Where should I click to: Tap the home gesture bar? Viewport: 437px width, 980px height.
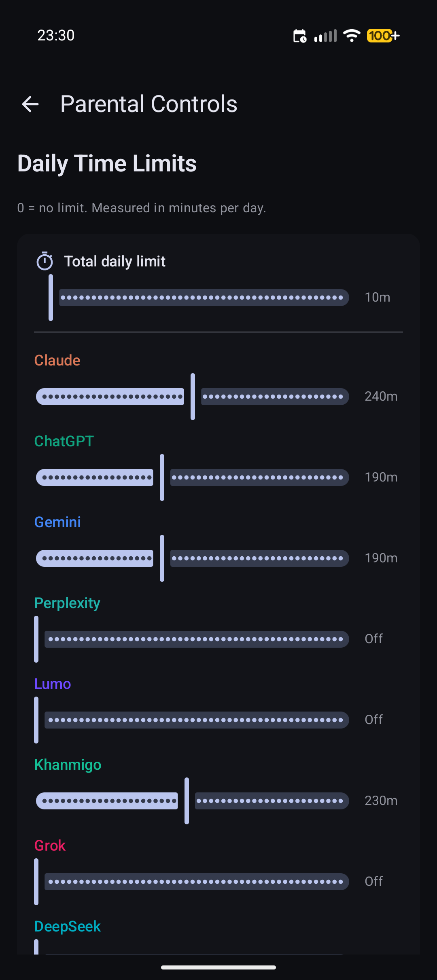pos(218,967)
